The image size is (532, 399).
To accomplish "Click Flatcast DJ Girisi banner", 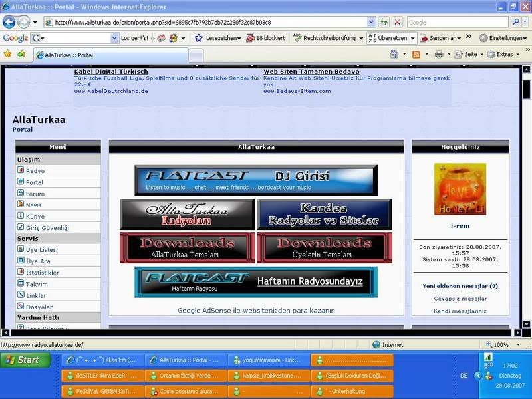I will click(256, 180).
